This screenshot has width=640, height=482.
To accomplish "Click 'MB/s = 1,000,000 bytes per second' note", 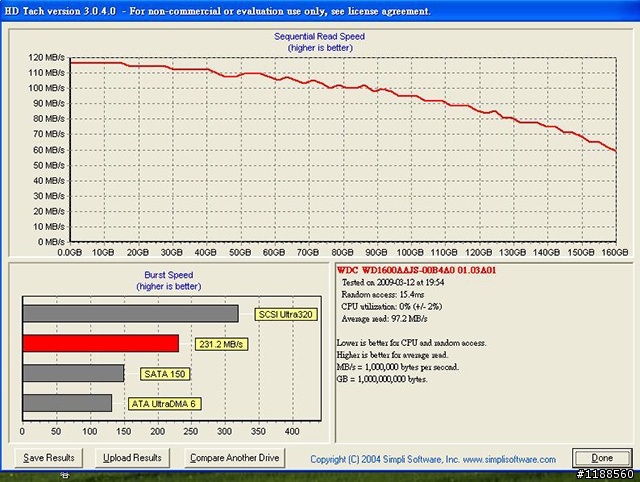I will click(x=398, y=367).
